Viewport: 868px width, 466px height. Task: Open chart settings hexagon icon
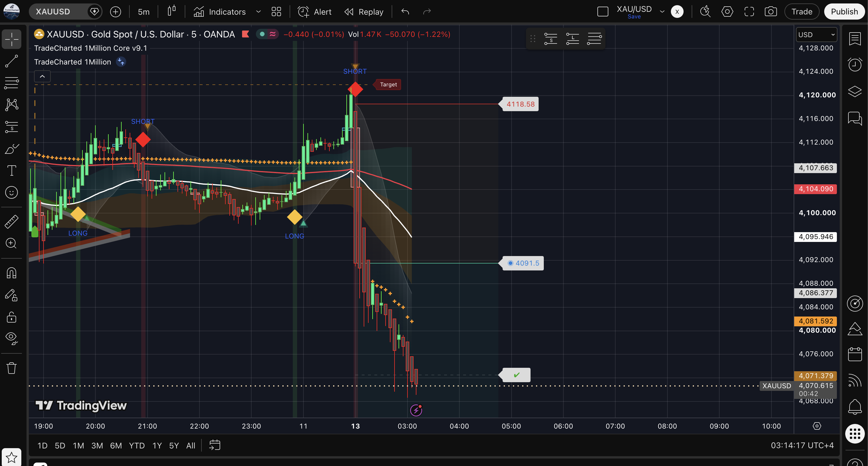click(x=727, y=12)
